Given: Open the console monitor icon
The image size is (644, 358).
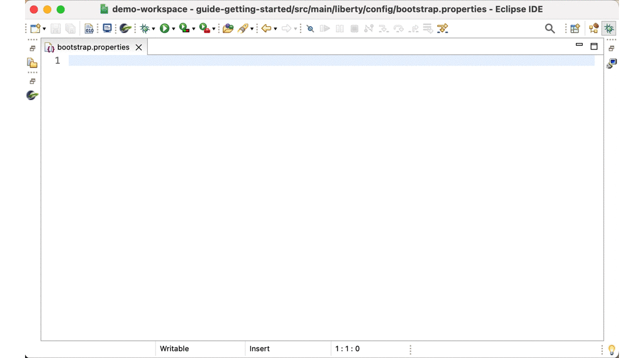Looking at the screenshot, I should (107, 28).
